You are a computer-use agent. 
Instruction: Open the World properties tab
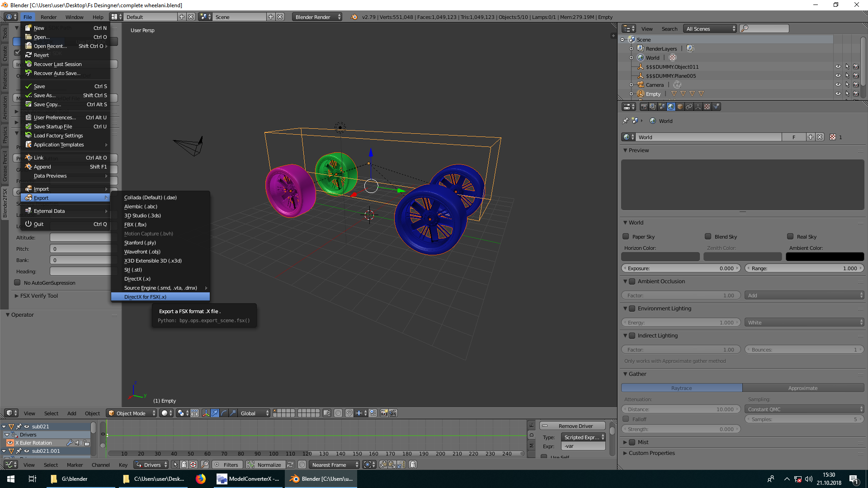(x=671, y=107)
